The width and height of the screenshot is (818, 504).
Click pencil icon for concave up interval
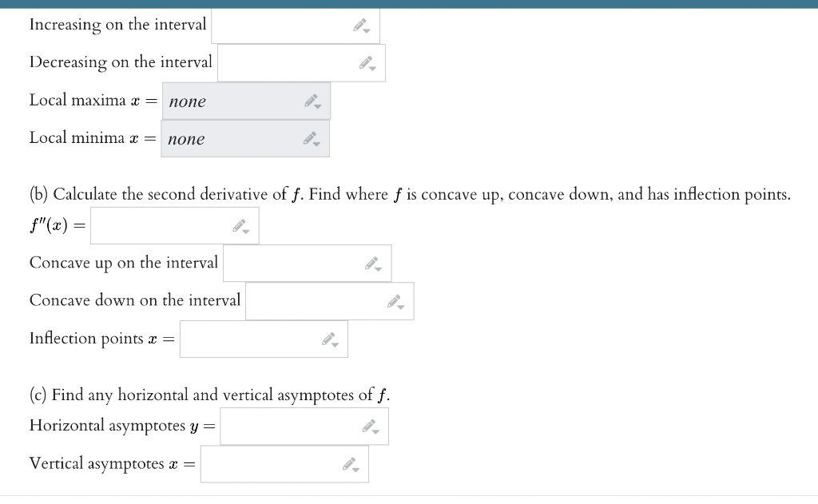point(371,261)
